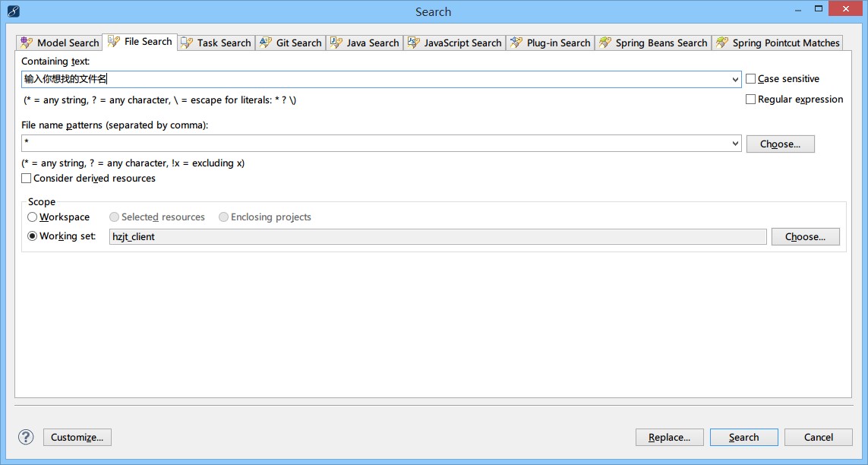The height and width of the screenshot is (465, 868).
Task: Click Choose... next to working set field
Action: pos(805,237)
